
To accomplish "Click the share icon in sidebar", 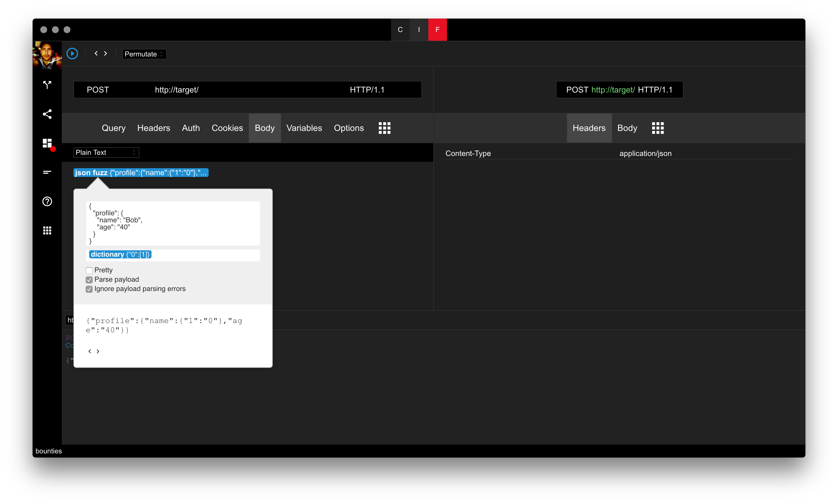I will pyautogui.click(x=47, y=114).
